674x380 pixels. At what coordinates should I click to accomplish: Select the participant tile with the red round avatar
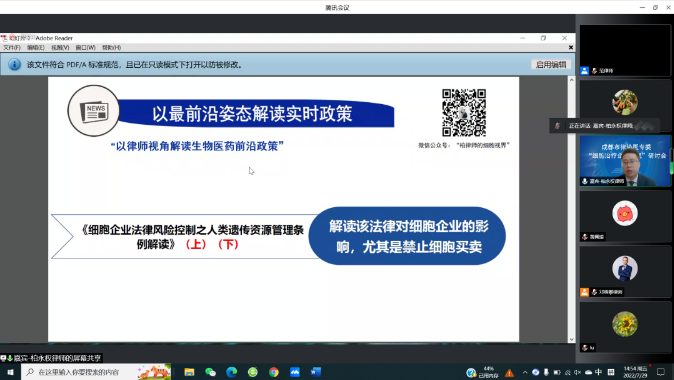(625, 216)
